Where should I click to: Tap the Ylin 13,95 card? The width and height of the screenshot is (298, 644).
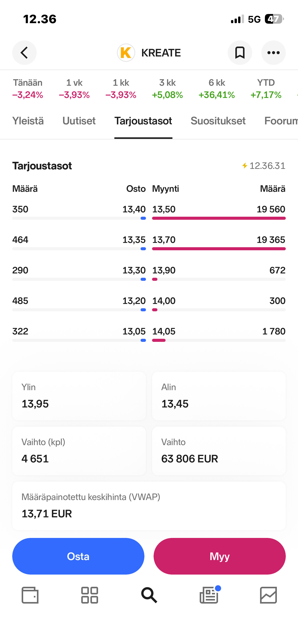[79, 396]
